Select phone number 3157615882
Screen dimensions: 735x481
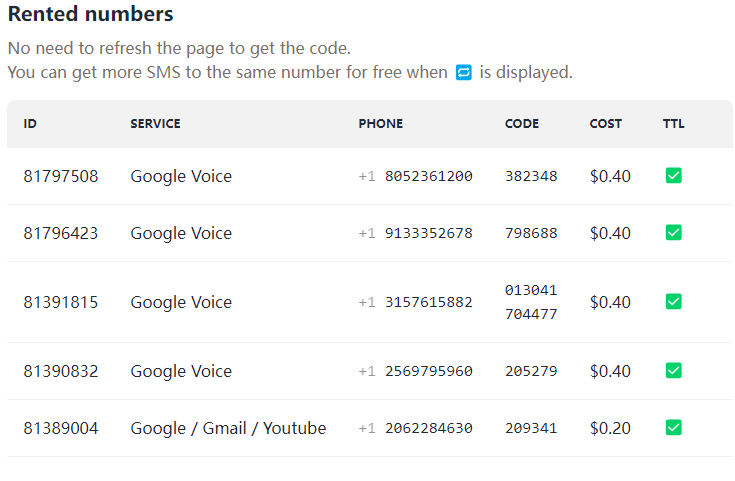coord(428,302)
